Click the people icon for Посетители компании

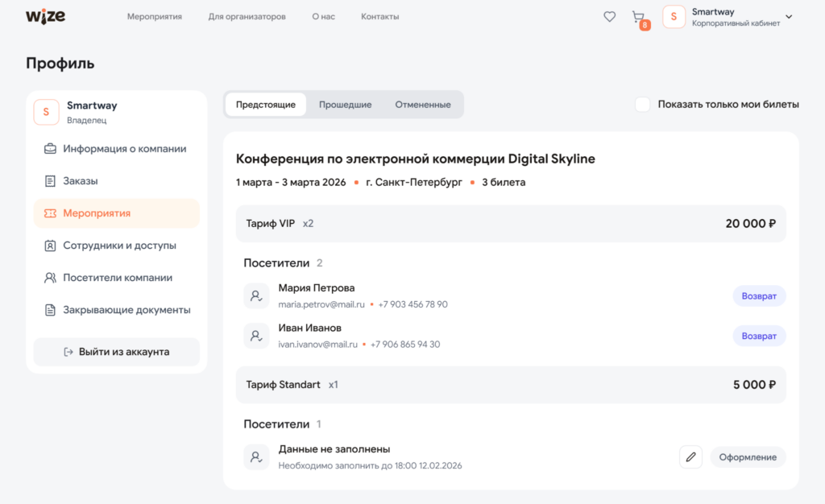(50, 278)
